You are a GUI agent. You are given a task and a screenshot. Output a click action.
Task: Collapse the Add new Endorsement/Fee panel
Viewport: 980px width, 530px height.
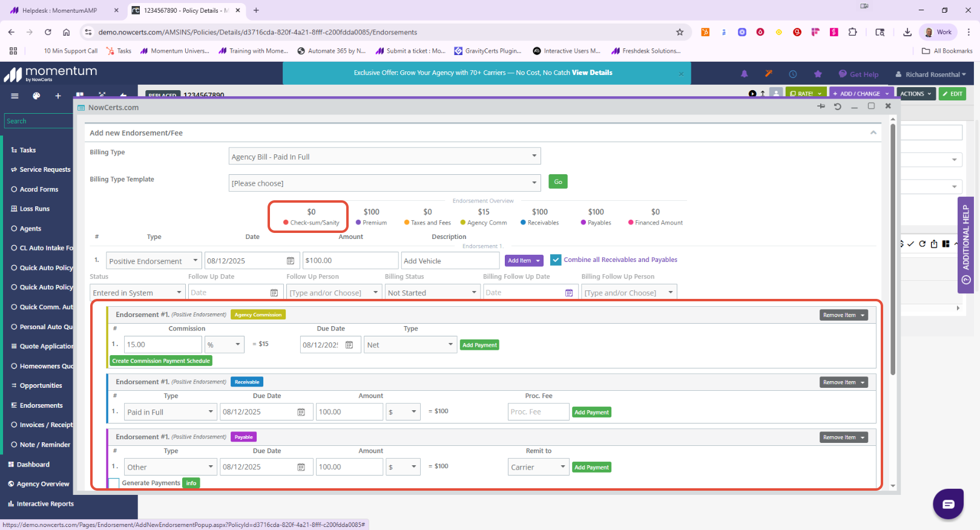[x=873, y=132]
